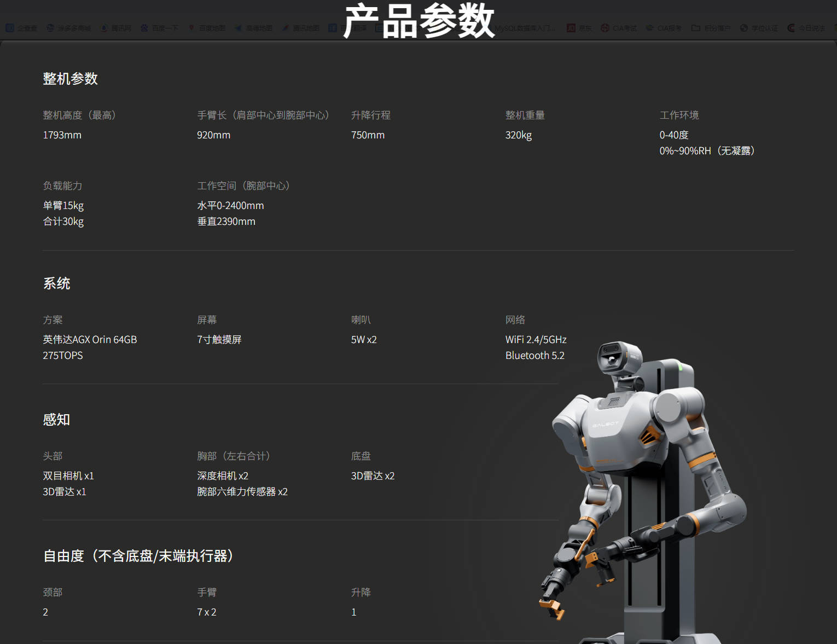Click the 方案 label
This screenshot has height=644, width=837.
click(x=53, y=320)
